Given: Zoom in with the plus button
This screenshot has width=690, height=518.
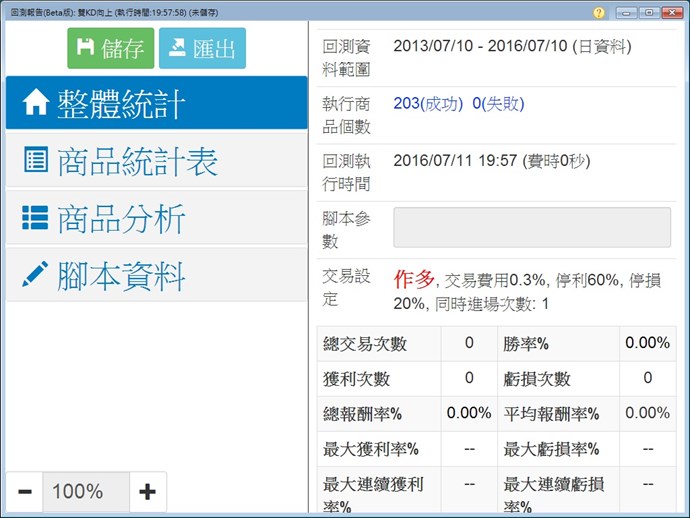Looking at the screenshot, I should [x=147, y=491].
